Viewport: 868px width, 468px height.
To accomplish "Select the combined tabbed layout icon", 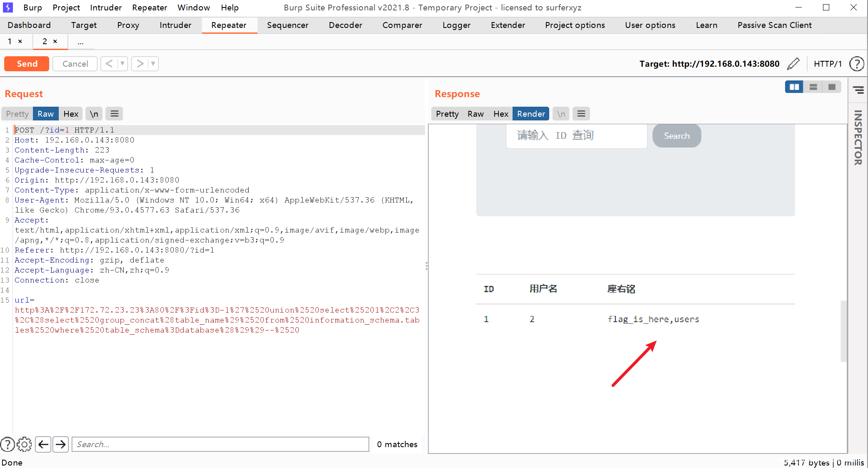I will (x=832, y=87).
